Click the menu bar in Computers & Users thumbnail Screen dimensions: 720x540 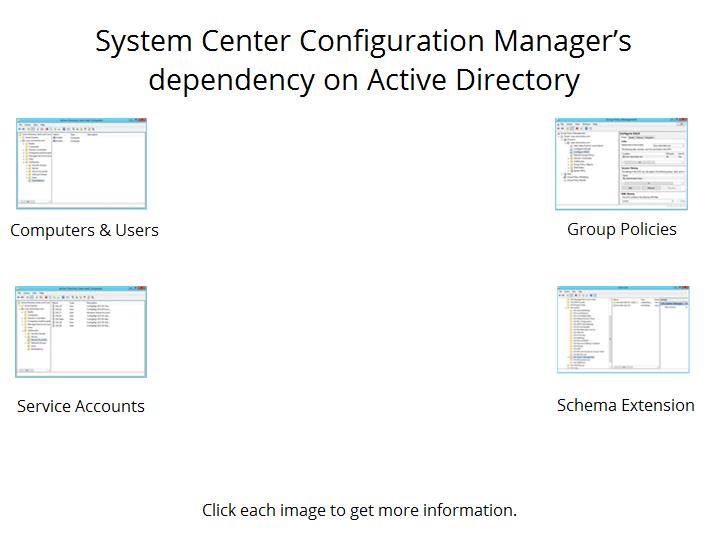35,125
